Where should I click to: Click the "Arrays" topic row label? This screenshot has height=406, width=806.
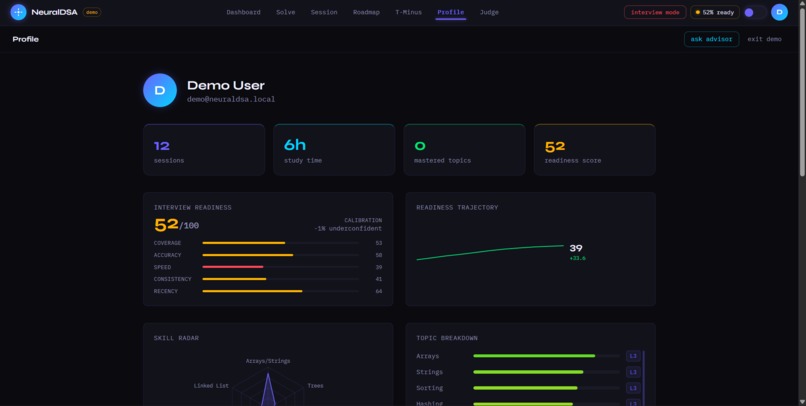click(x=428, y=356)
